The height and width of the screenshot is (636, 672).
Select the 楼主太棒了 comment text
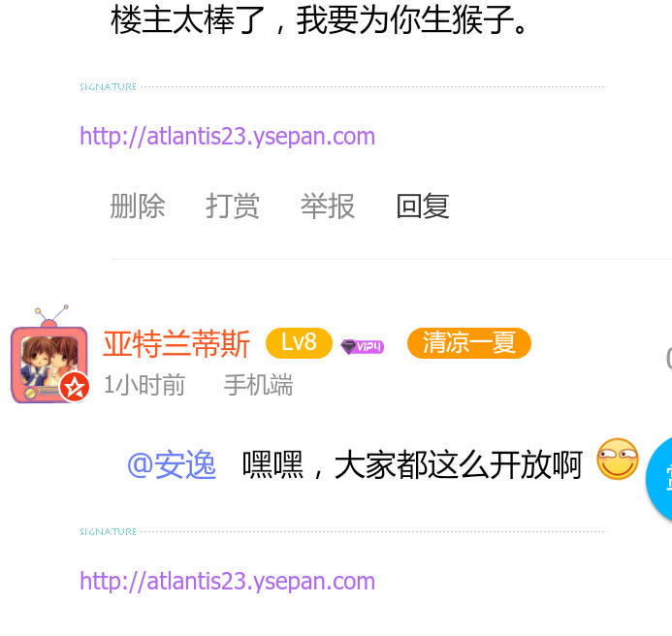point(320,19)
